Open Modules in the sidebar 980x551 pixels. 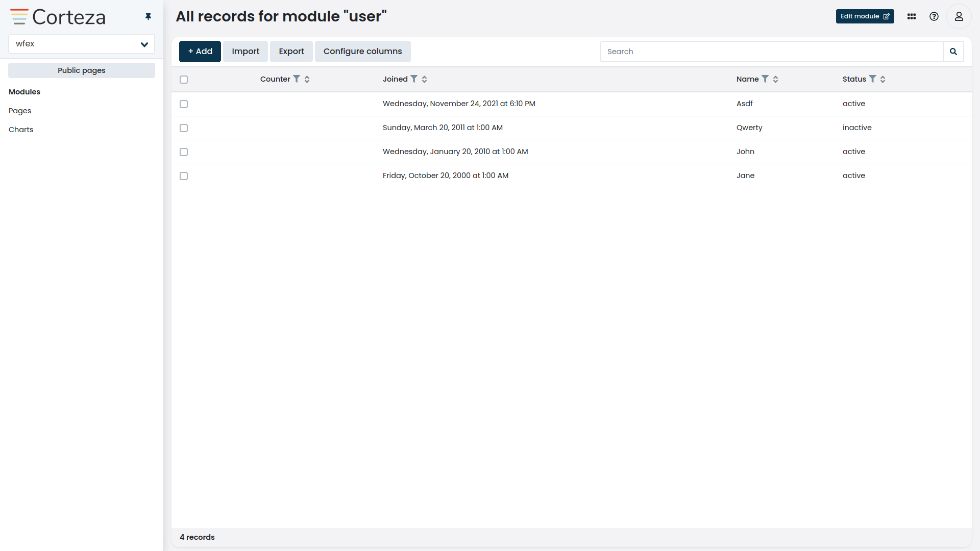pyautogui.click(x=24, y=92)
